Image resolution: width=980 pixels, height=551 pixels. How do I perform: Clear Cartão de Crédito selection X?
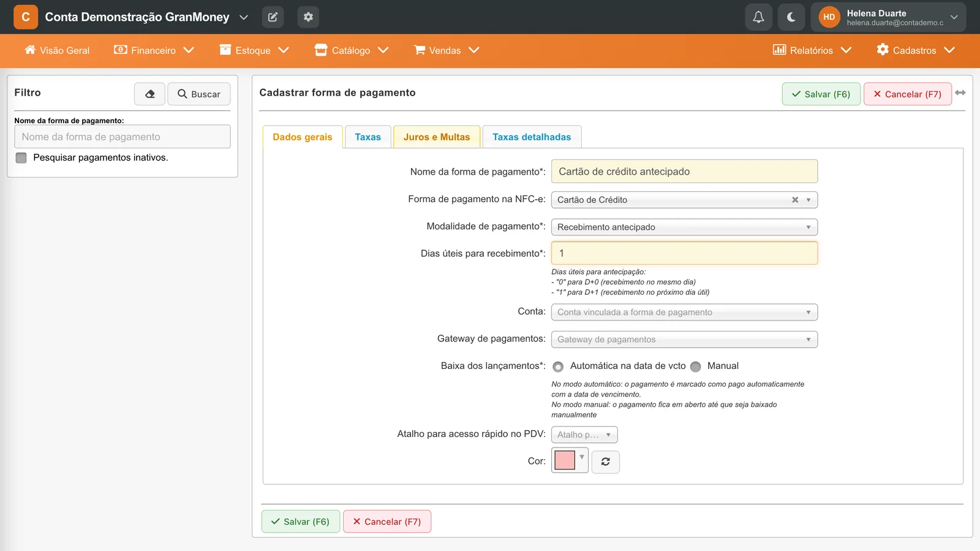pyautogui.click(x=795, y=200)
